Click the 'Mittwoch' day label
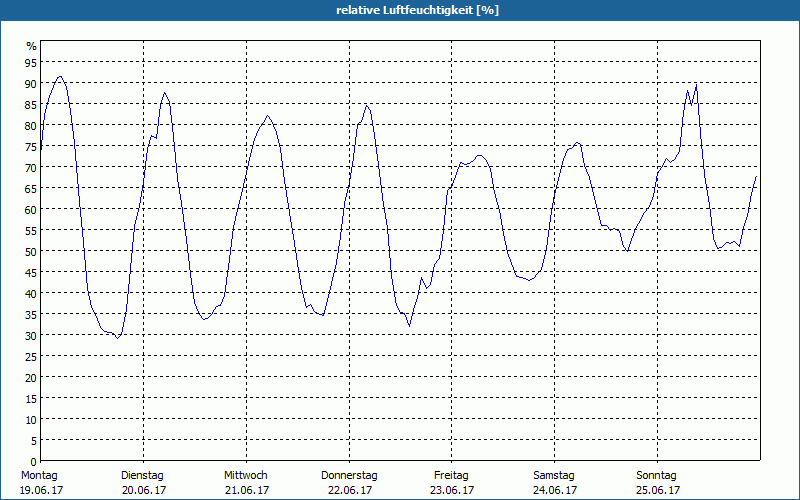This screenshot has height=500, width=800. (x=245, y=475)
